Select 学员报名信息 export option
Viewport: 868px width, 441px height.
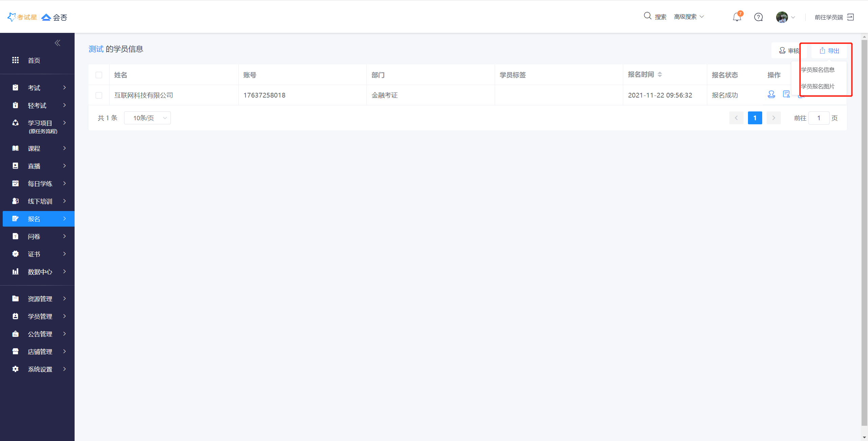(x=818, y=70)
